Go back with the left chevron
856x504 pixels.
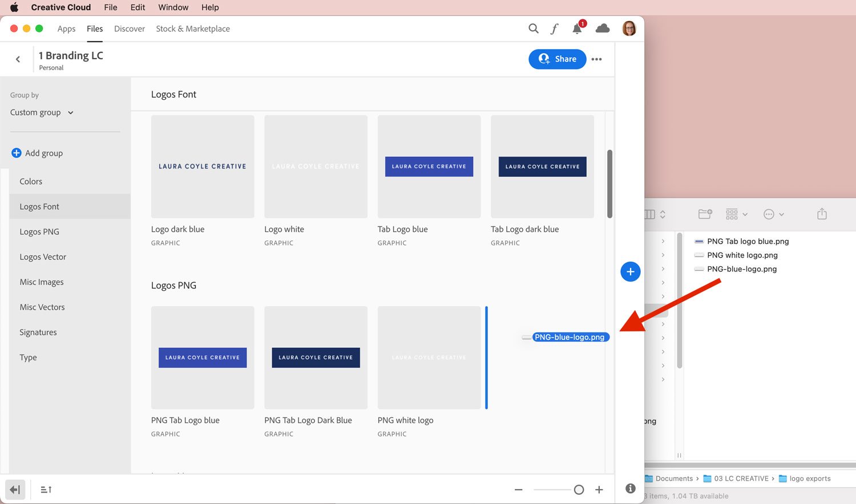coord(18,59)
